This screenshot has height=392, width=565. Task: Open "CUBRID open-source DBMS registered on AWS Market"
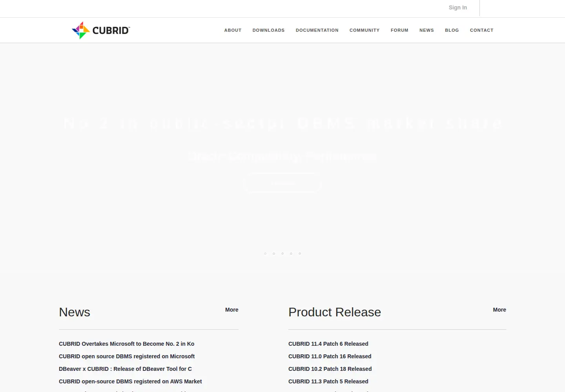tap(130, 381)
